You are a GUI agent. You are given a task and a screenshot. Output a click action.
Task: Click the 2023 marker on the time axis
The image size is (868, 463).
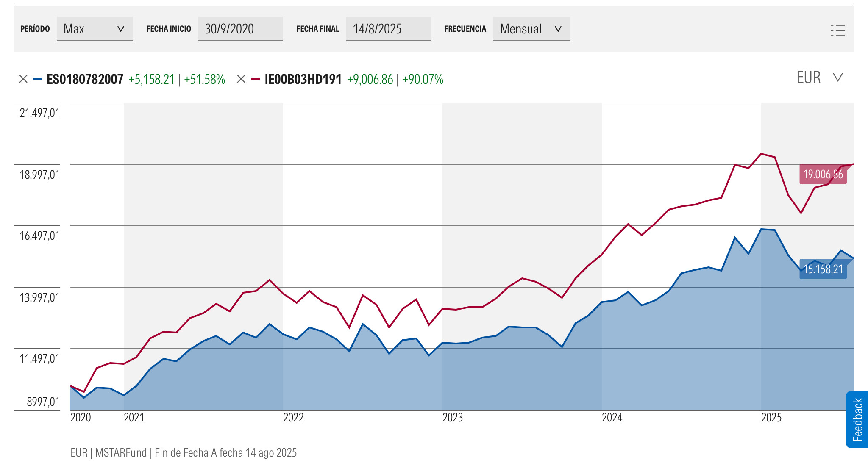coord(452,418)
